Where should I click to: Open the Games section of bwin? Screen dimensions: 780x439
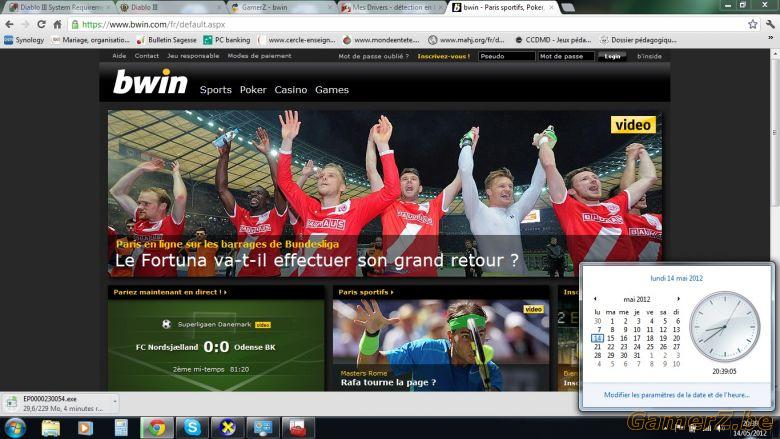pyautogui.click(x=332, y=90)
